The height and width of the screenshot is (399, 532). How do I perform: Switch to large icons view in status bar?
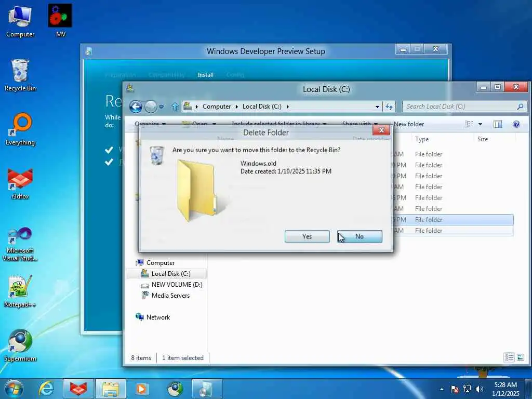pyautogui.click(x=521, y=357)
